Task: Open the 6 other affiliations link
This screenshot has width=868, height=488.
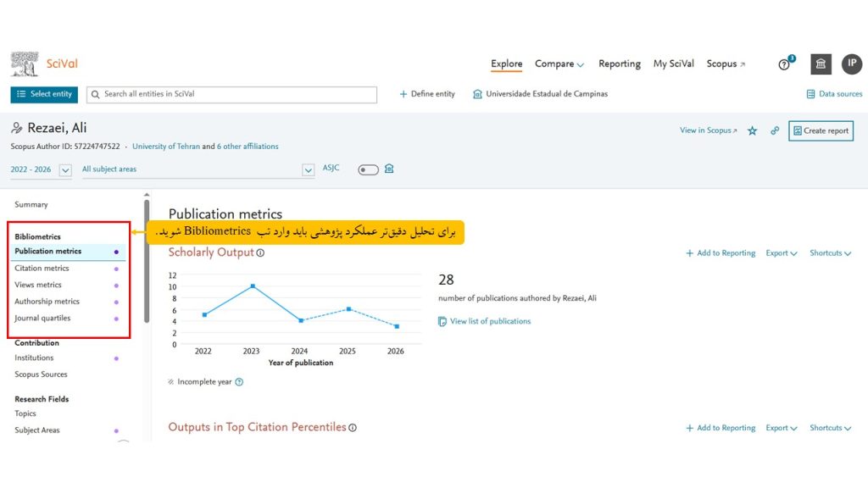Action: click(x=248, y=147)
